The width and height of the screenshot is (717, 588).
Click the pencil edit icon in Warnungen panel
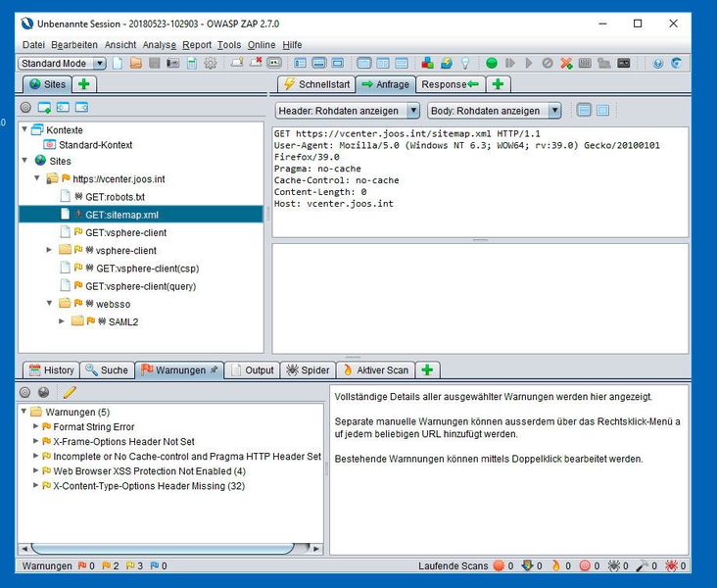pos(70,392)
